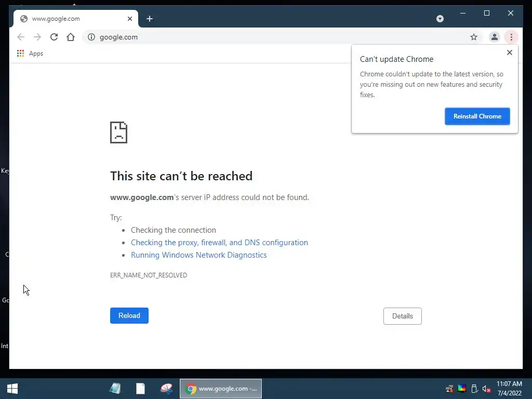View site information icon in address bar
Image resolution: width=532 pixels, height=399 pixels.
pyautogui.click(x=91, y=37)
